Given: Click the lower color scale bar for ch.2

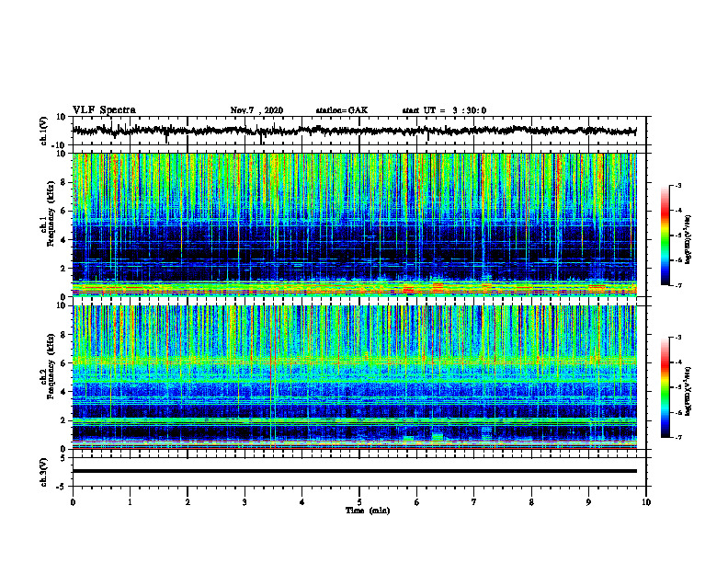Looking at the screenshot, I should (665, 387).
